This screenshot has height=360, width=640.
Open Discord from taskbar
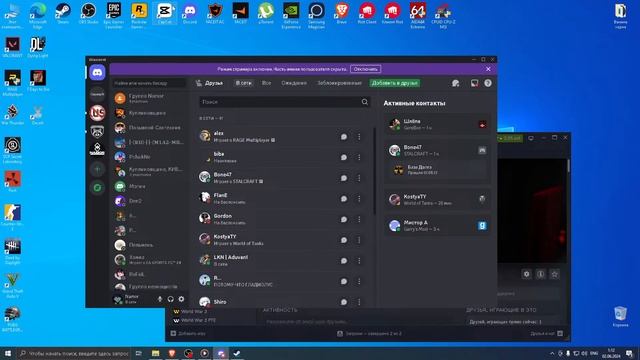coord(221,353)
